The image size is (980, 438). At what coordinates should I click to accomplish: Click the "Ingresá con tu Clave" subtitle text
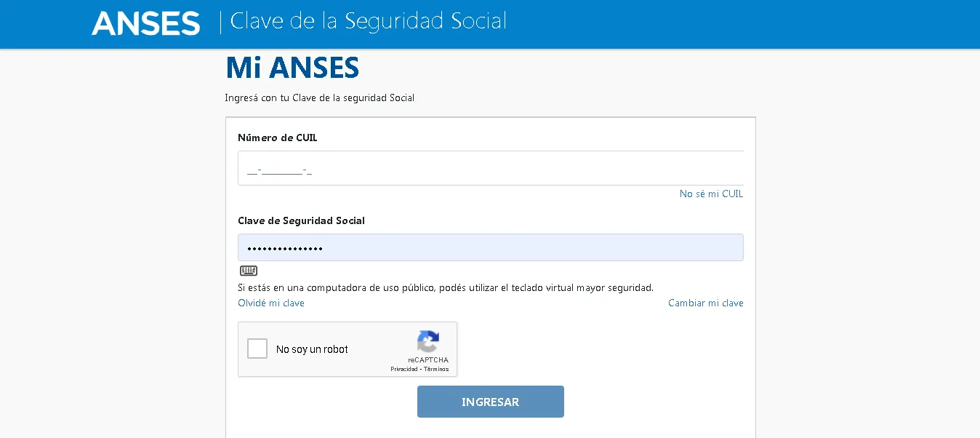click(319, 98)
